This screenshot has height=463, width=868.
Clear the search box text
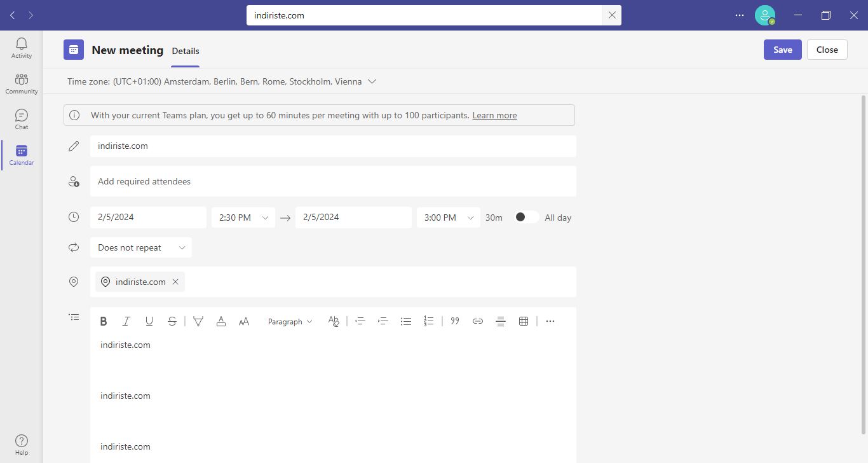click(x=612, y=15)
